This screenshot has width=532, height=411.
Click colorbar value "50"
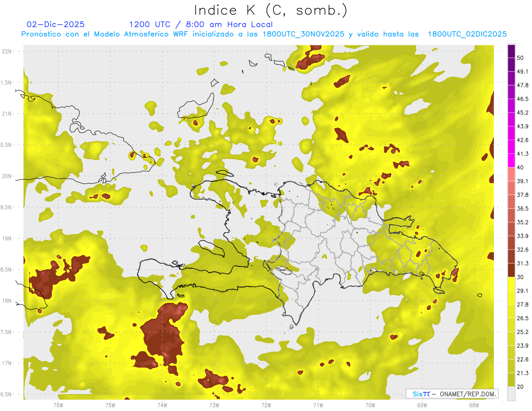[520, 58]
